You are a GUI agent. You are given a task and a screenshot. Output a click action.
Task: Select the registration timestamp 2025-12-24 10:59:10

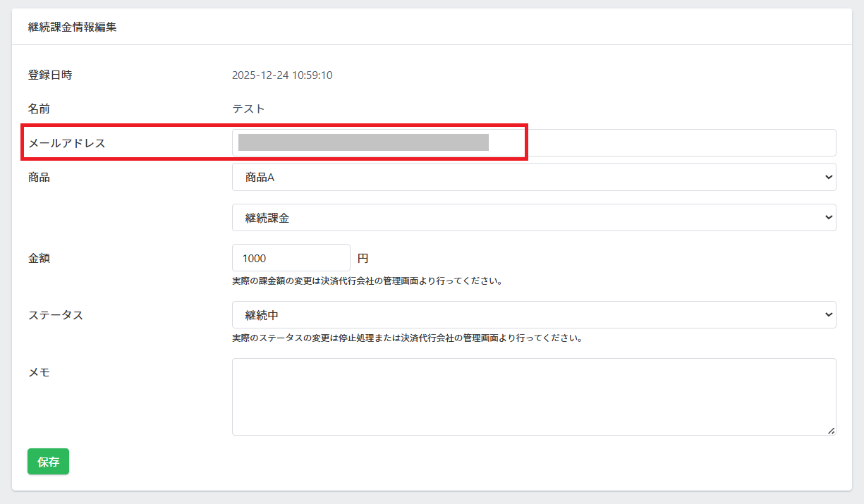click(x=282, y=75)
